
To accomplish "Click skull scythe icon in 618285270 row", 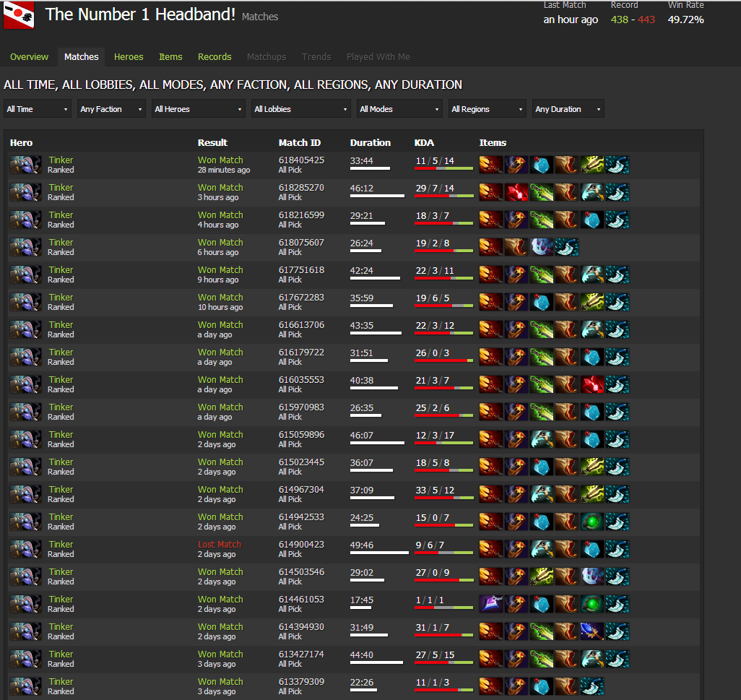I will point(592,192).
